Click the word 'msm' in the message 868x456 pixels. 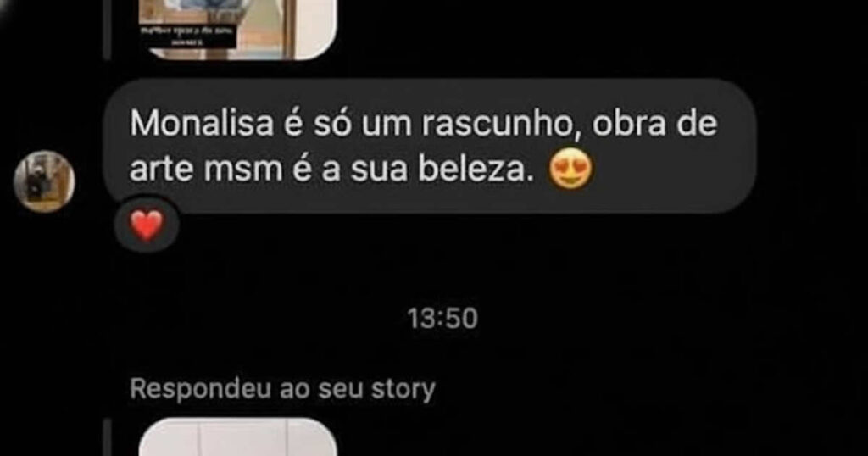coord(243,171)
